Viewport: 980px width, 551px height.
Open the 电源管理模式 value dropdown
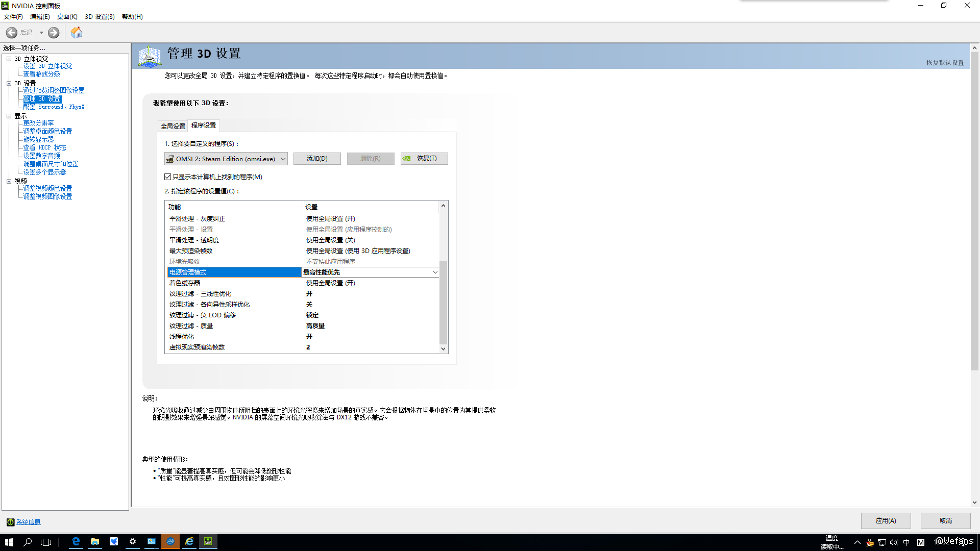(x=435, y=272)
